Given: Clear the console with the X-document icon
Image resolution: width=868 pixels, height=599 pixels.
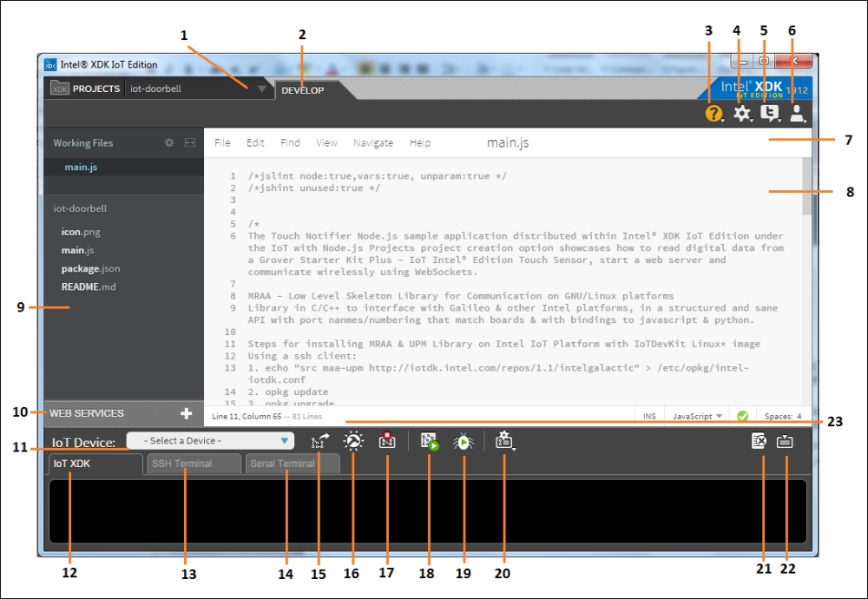Looking at the screenshot, I should [759, 441].
